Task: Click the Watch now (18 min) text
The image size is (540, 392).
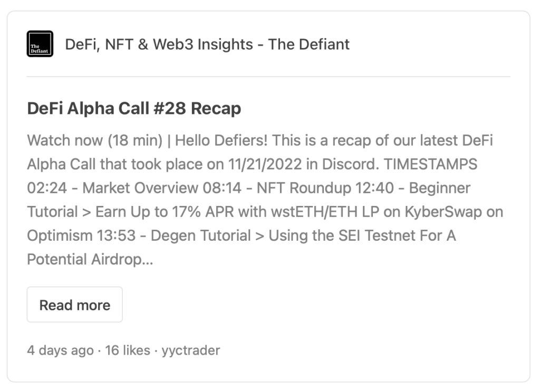Action: [x=95, y=141]
